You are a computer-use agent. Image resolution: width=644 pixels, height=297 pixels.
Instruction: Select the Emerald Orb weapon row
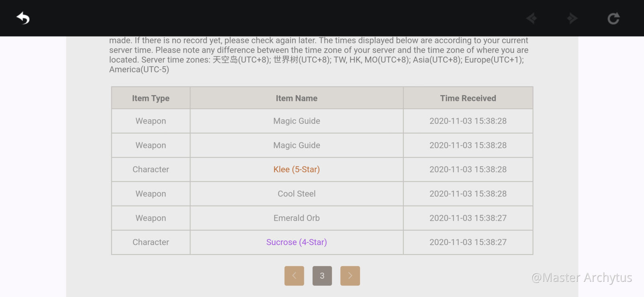click(322, 218)
